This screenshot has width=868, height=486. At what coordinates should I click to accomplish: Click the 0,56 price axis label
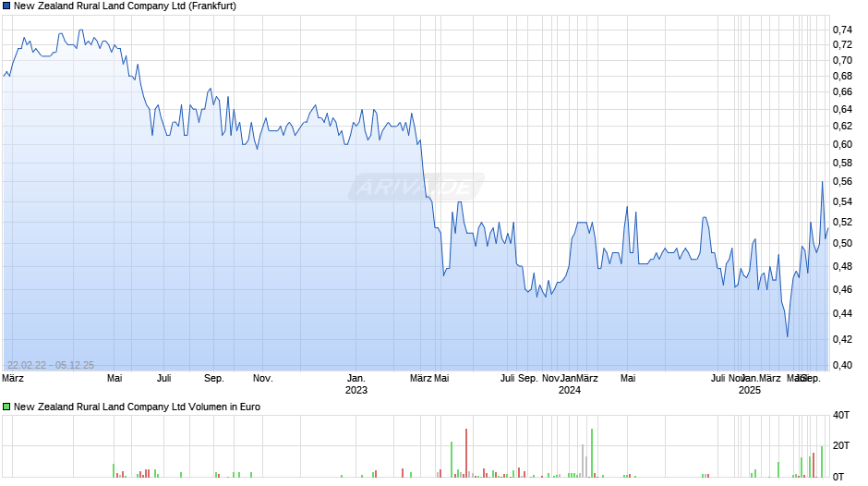[x=842, y=182]
